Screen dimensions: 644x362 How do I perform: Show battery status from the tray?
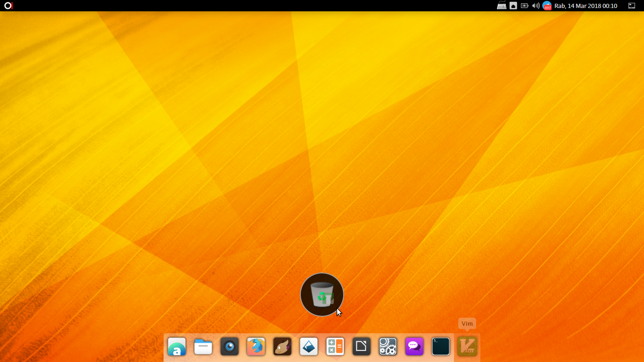coord(524,6)
